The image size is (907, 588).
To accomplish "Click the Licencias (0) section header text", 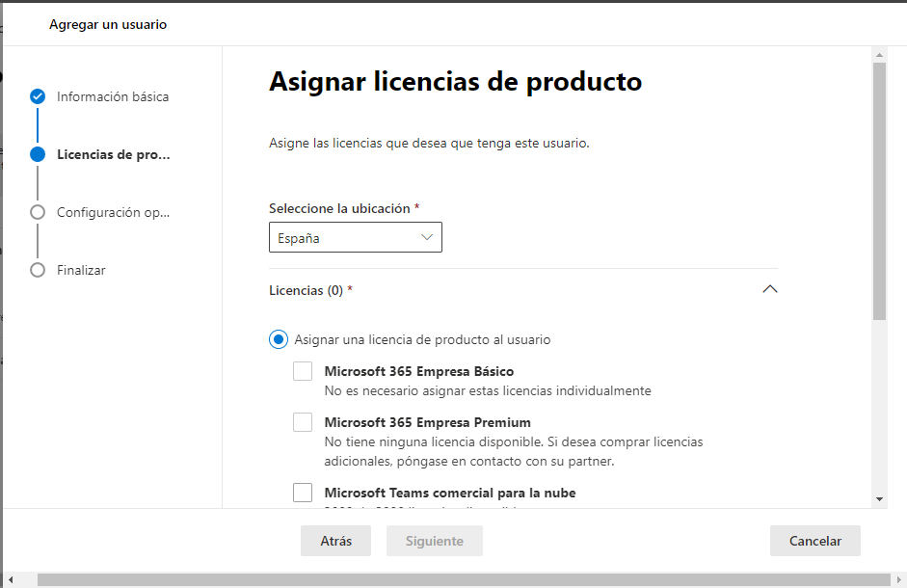I will pos(306,290).
